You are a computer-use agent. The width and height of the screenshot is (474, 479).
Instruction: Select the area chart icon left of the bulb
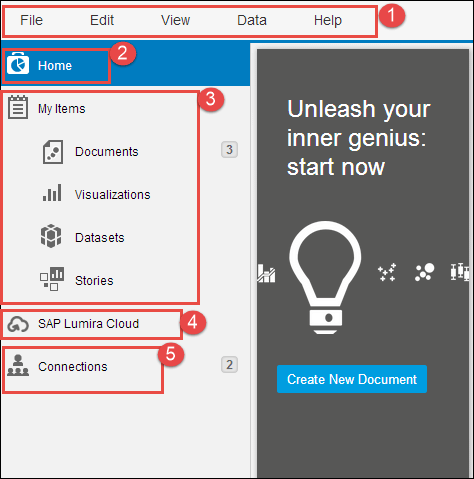266,273
